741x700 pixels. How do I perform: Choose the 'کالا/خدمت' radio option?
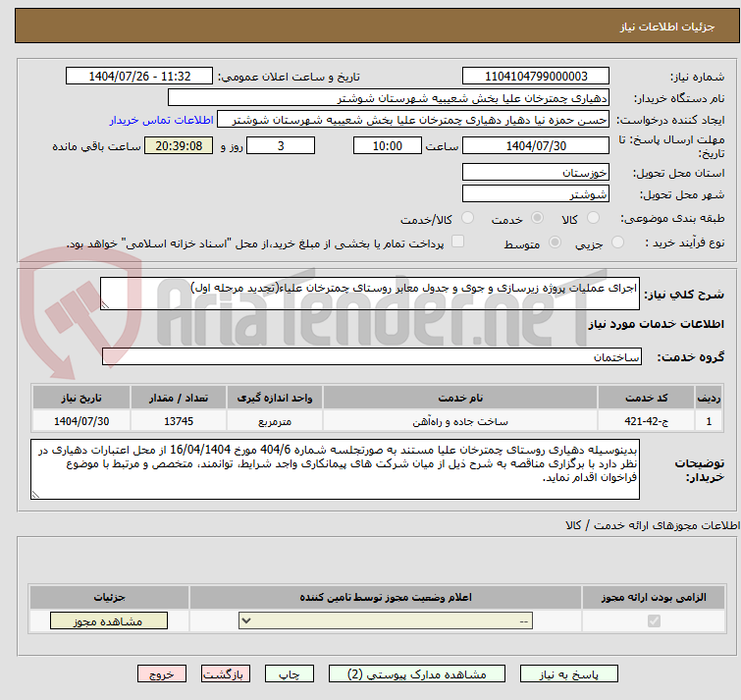tap(467, 218)
